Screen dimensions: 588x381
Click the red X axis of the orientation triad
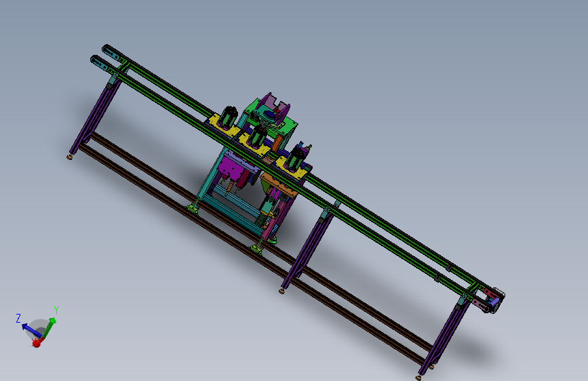37,342
